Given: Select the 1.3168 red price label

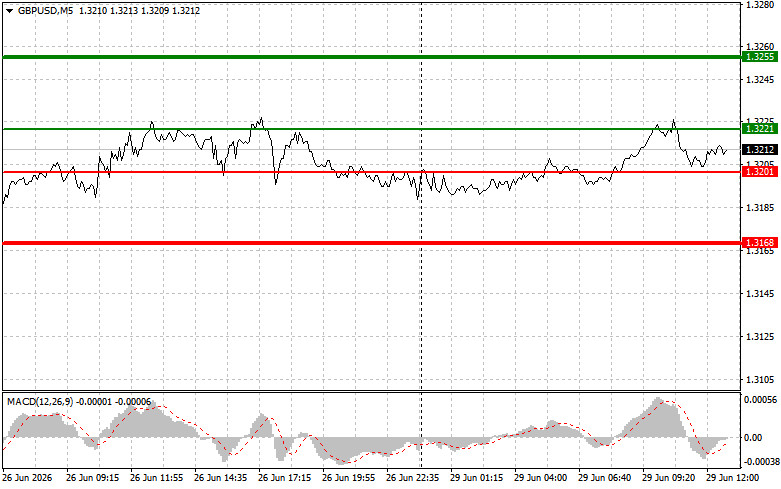Looking at the screenshot, I should 760,243.
